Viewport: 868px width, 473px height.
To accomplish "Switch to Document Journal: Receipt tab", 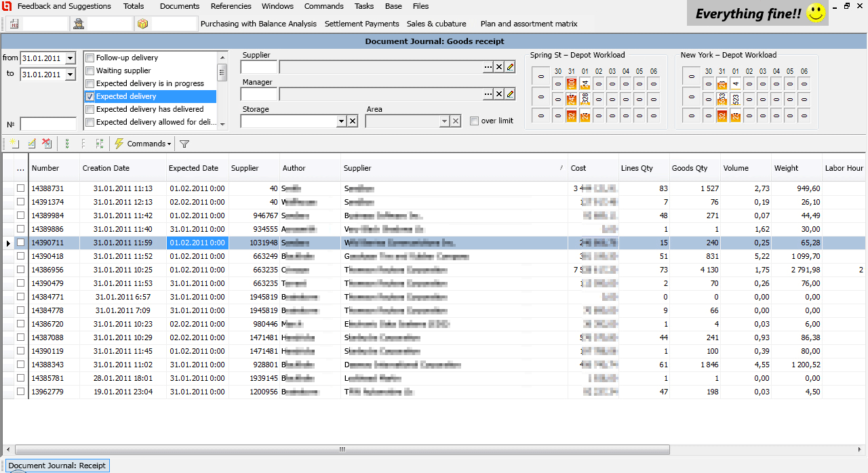I will pyautogui.click(x=57, y=466).
